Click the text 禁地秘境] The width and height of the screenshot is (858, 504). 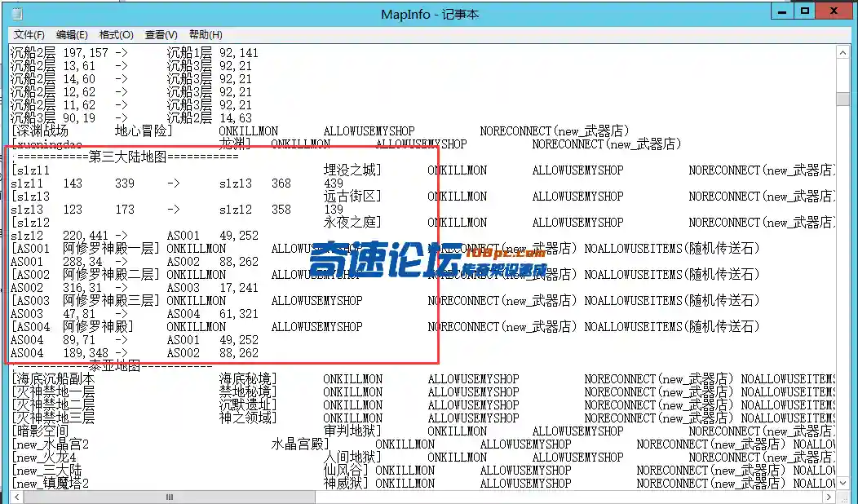248,392
